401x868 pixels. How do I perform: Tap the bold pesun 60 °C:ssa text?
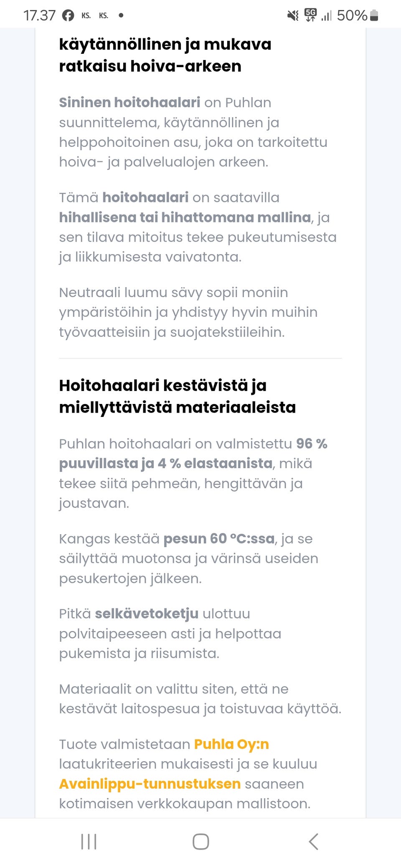click(218, 539)
